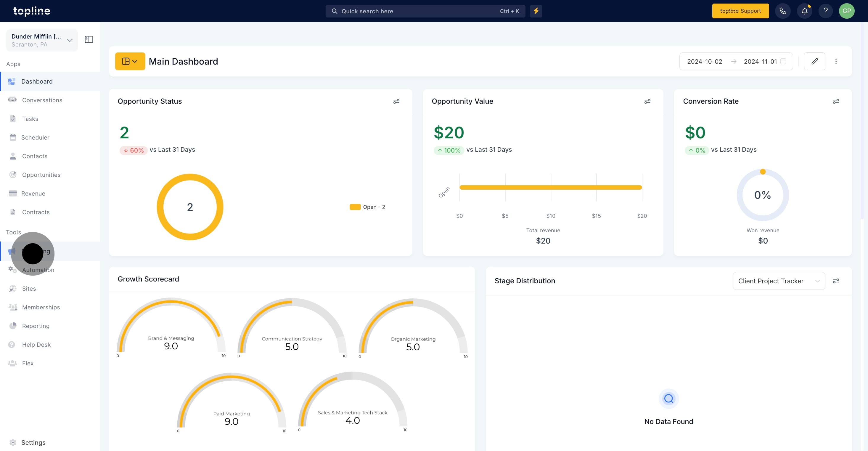Click the yellow Open bar in Opportunity Value
This screenshot has height=451, width=868.
(550, 188)
